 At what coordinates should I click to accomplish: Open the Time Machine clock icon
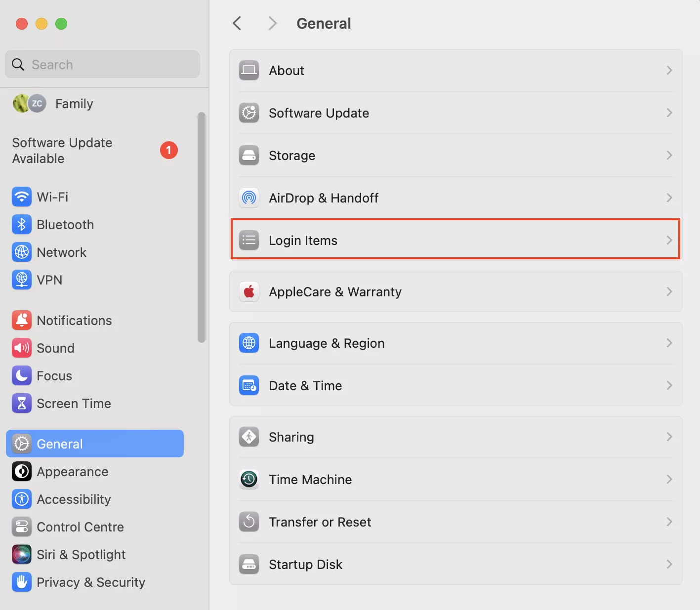tap(249, 480)
